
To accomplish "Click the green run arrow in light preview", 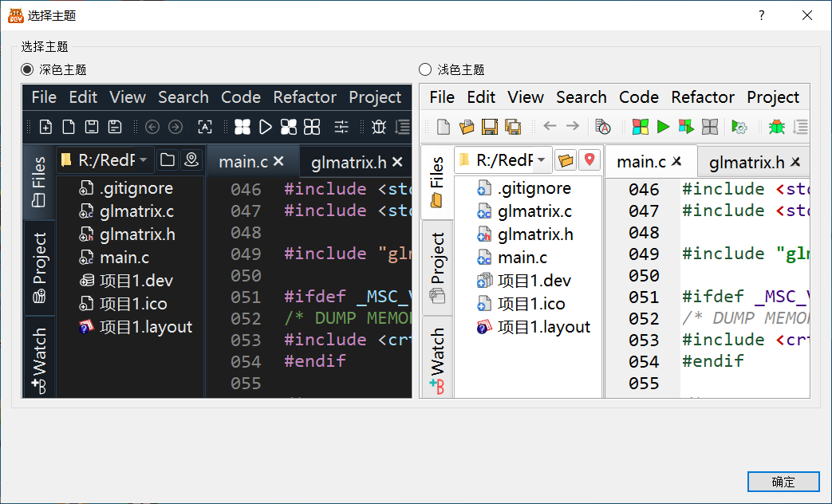I will click(x=663, y=127).
